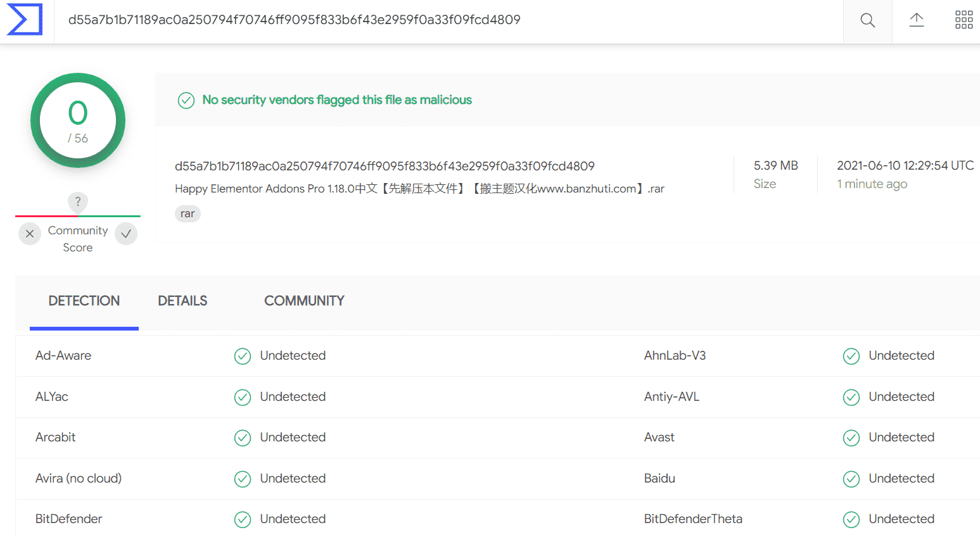Open the COMMUNITY tab
980x537 pixels.
coord(304,301)
